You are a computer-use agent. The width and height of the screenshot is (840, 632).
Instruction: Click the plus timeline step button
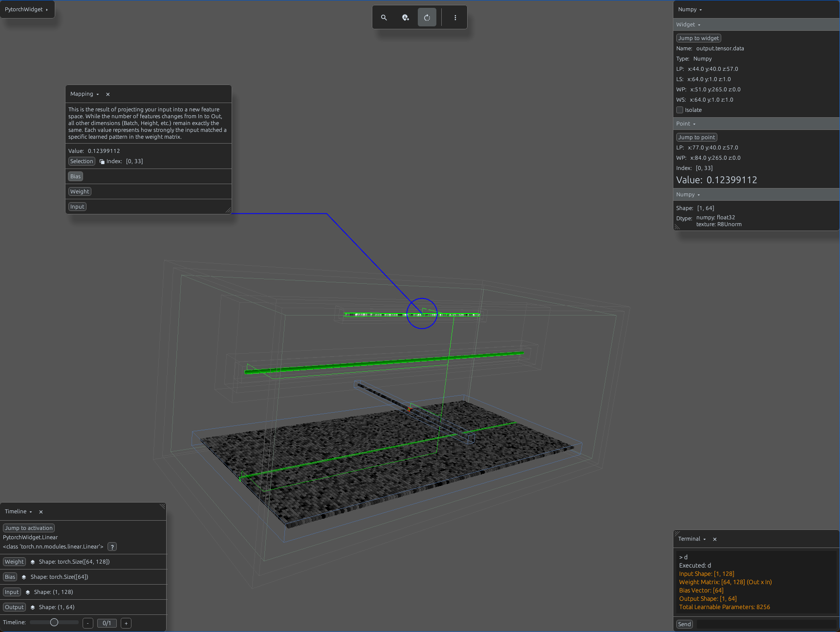tap(126, 623)
